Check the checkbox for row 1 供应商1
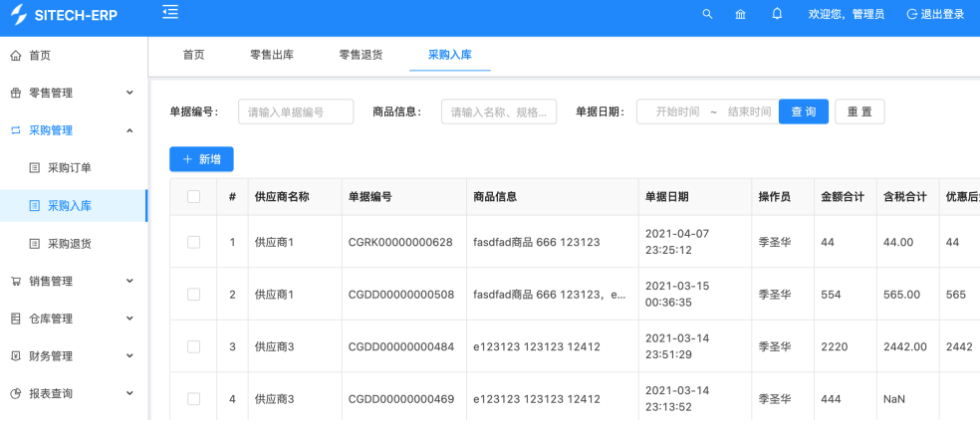 point(194,242)
